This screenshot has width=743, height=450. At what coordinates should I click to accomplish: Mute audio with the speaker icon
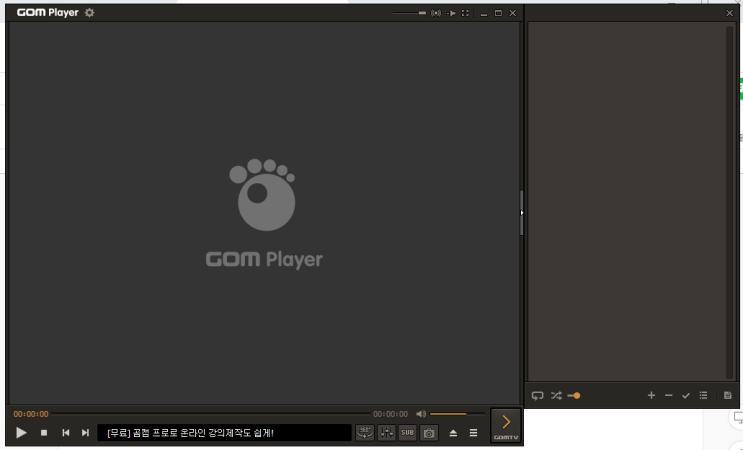(421, 414)
